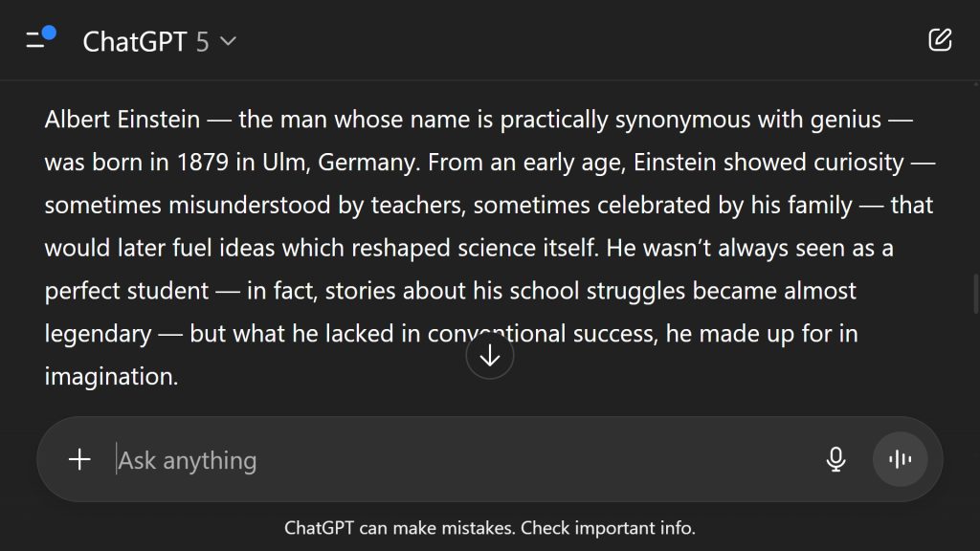Click the word 'legendary' in the response
Viewport: 980px width, 551px height.
click(x=98, y=334)
